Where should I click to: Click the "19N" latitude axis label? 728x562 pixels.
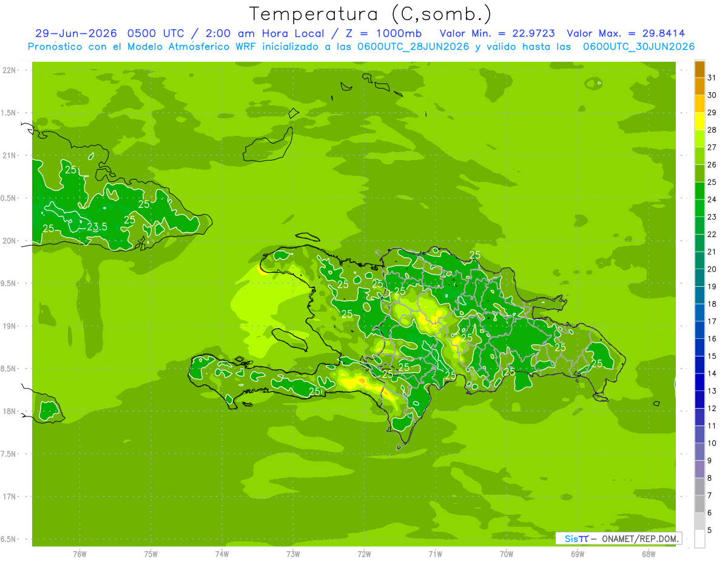coord(9,326)
